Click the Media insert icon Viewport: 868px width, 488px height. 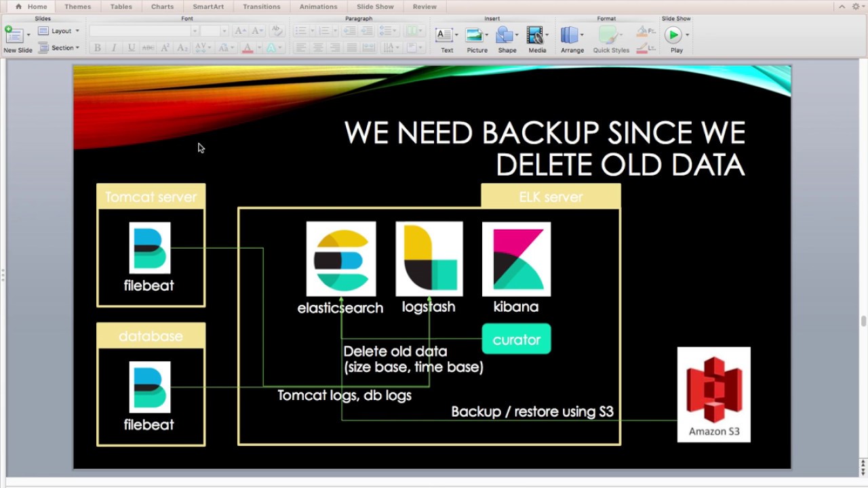pos(534,35)
